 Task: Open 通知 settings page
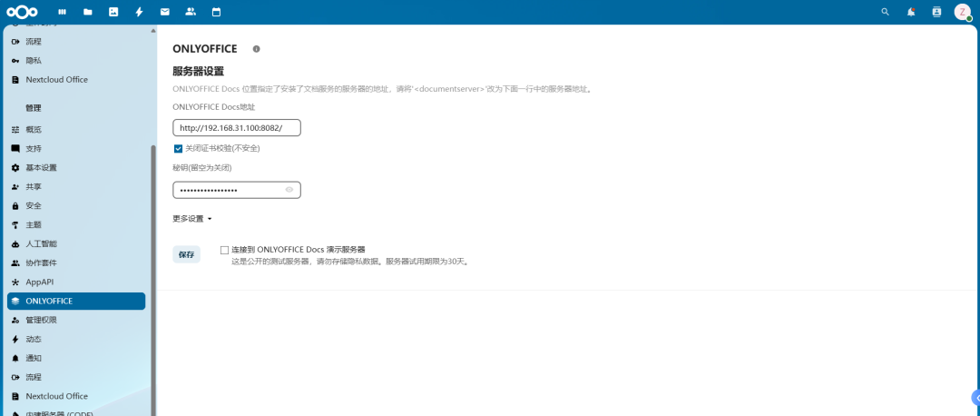click(76, 359)
